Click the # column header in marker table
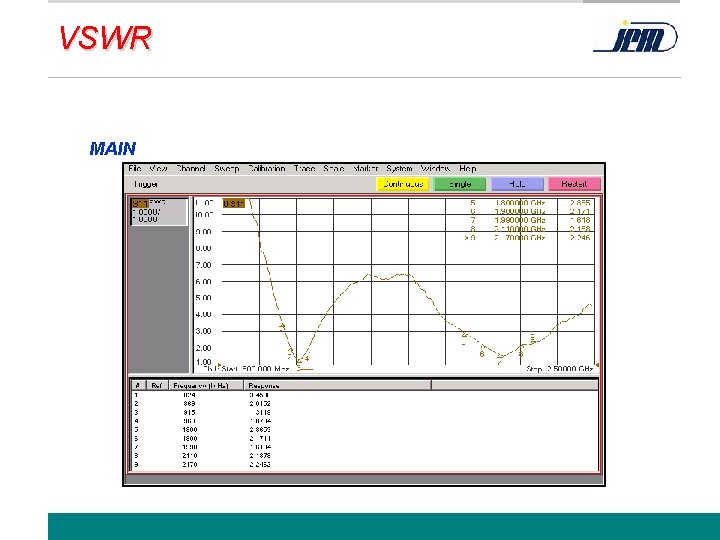720x540 pixels. click(x=138, y=385)
